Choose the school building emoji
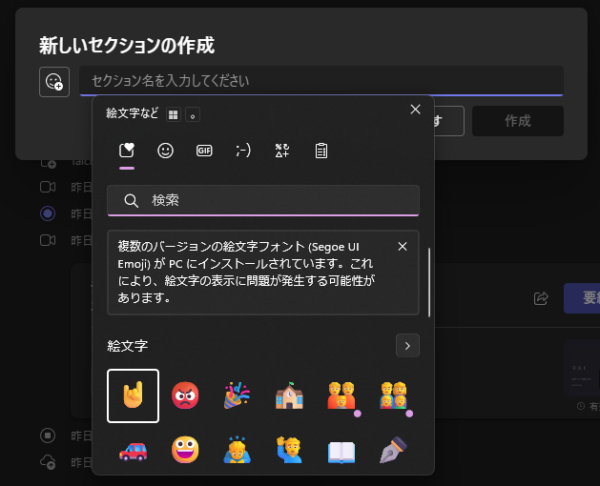The width and height of the screenshot is (600, 486). pos(289,396)
